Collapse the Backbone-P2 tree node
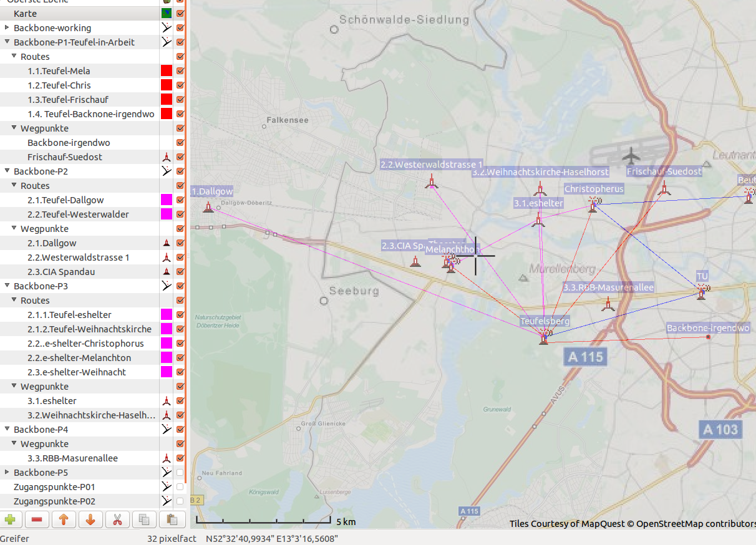Screen dimensions: 756x545 coord(7,171)
